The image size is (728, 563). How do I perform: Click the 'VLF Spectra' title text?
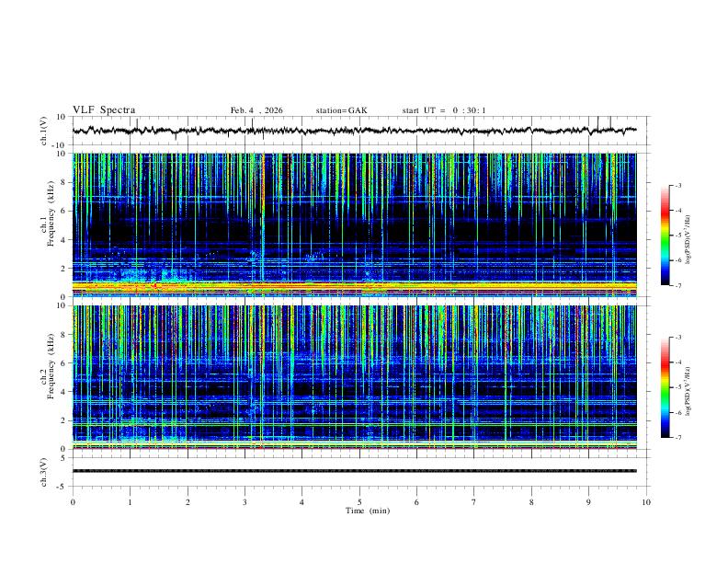click(x=104, y=110)
